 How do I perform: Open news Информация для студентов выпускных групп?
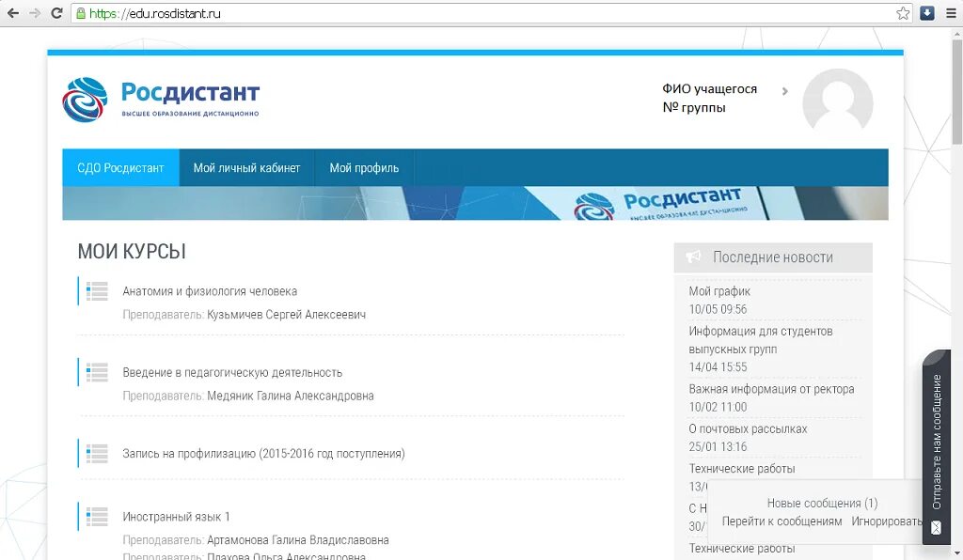tap(760, 340)
